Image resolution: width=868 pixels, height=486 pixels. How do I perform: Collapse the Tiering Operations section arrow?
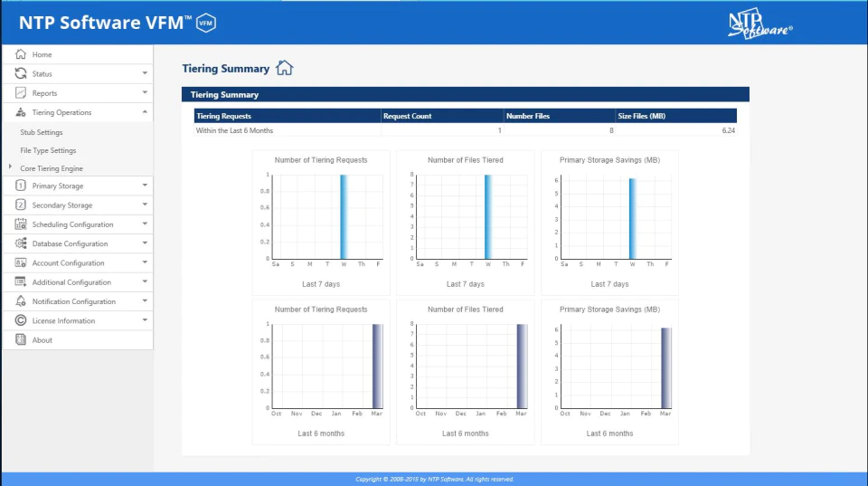[145, 112]
